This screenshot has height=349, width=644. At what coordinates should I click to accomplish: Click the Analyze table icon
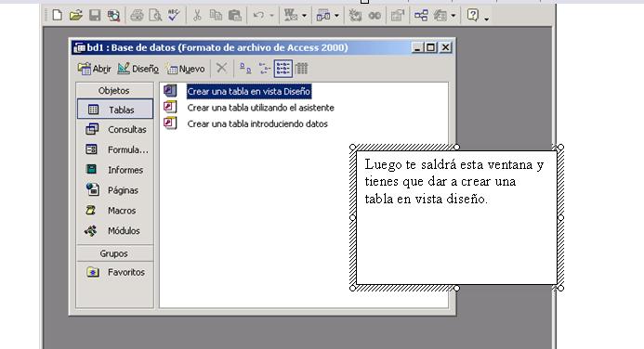tap(322, 16)
